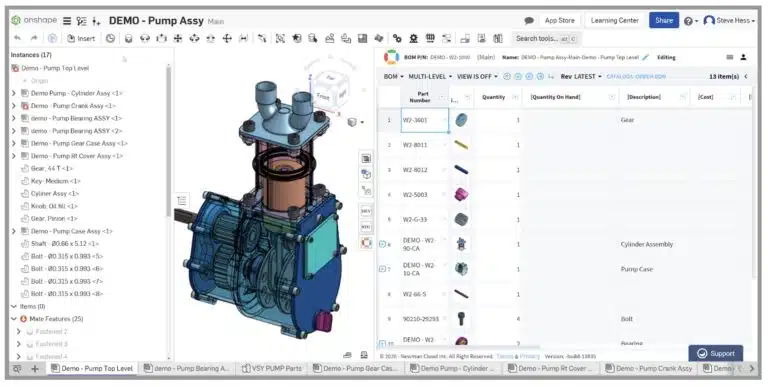Open the Rev LATEST dropdown

click(x=581, y=76)
